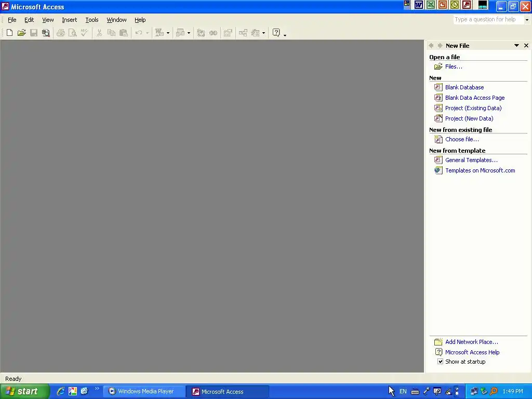This screenshot has width=532, height=399.
Task: Open General Templates... link
Action: [x=471, y=160]
